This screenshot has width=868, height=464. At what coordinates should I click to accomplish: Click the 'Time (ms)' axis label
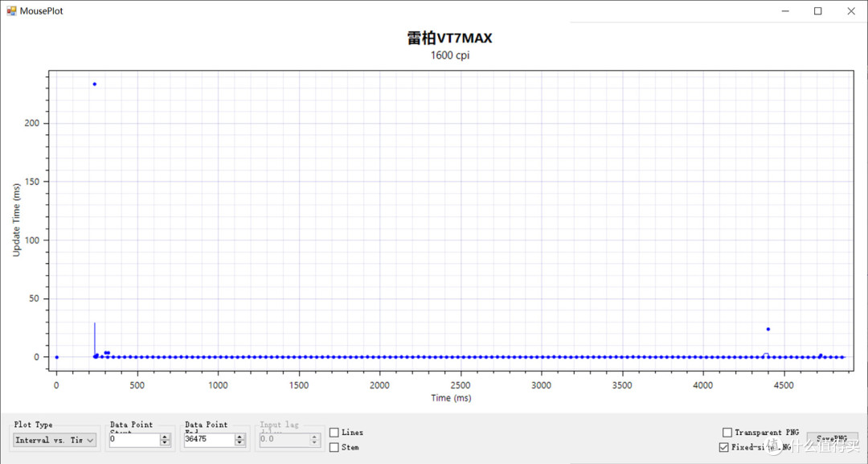[x=451, y=397]
